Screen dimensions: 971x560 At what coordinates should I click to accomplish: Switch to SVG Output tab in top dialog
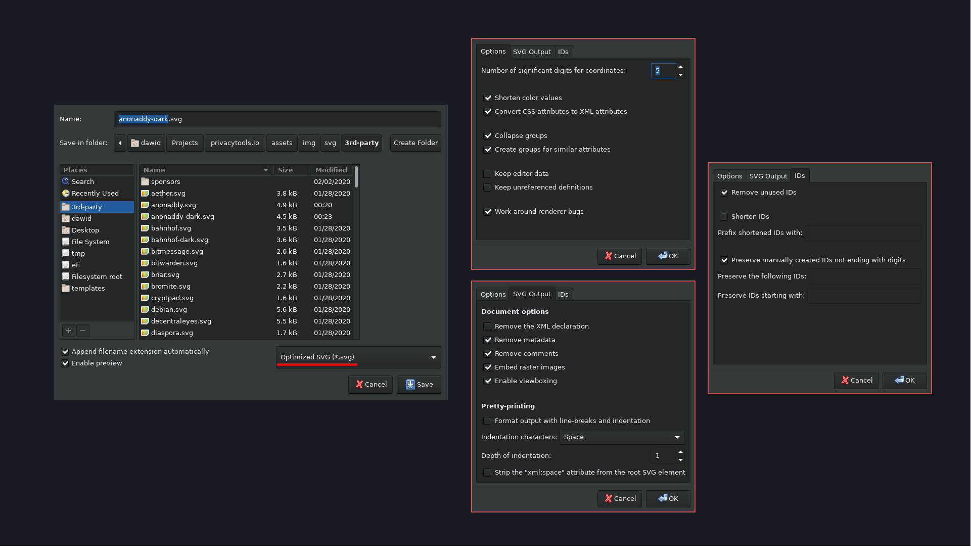pos(532,52)
